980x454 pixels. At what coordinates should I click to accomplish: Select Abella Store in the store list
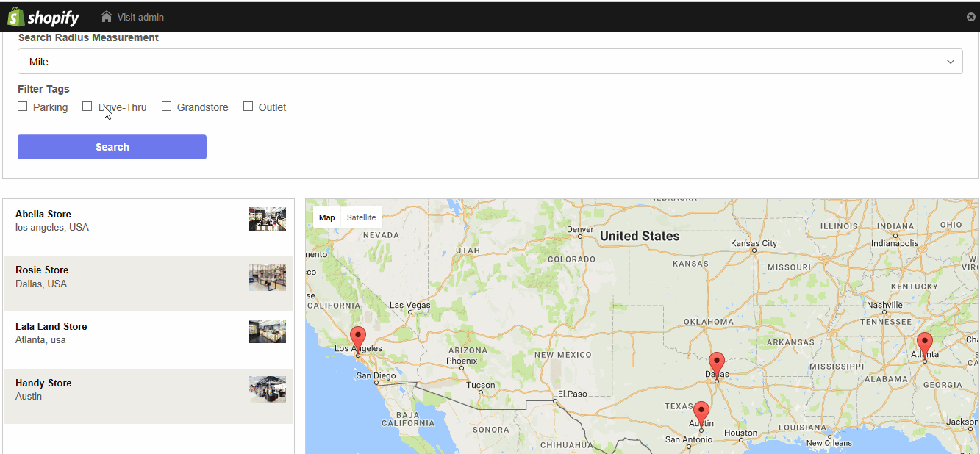(149, 228)
